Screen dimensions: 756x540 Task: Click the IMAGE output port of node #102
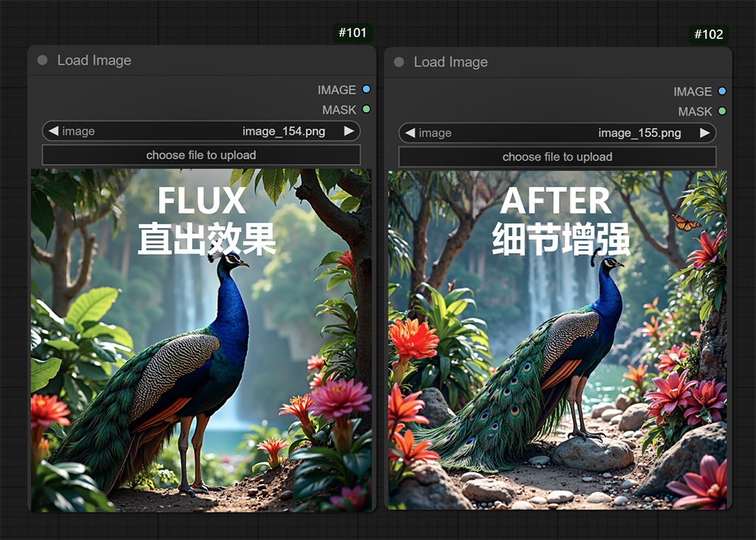(x=722, y=91)
